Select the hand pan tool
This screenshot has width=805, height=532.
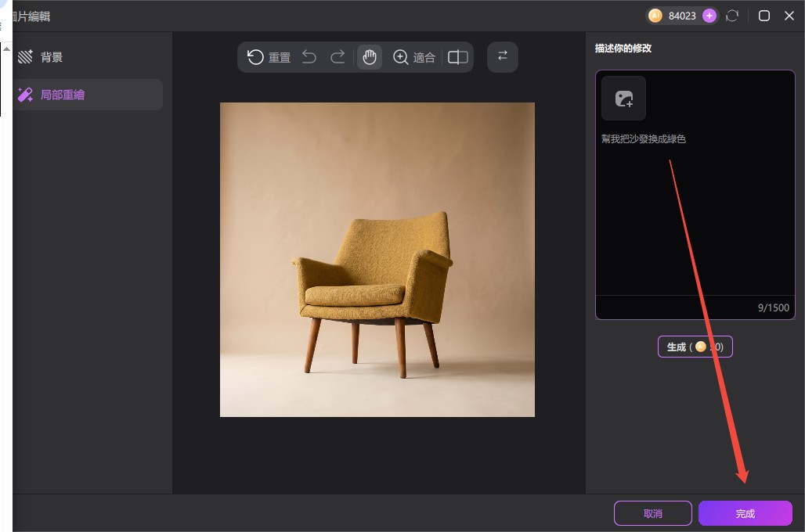(369, 57)
